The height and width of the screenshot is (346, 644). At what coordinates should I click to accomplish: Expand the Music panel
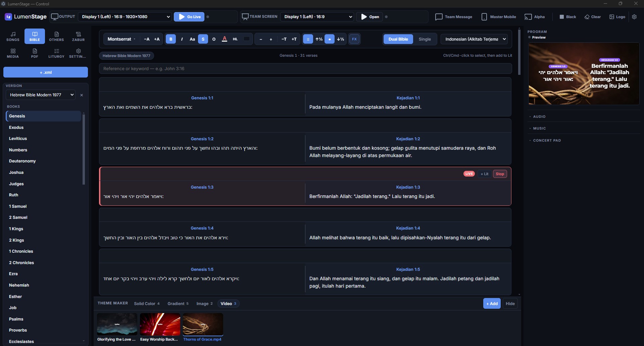539,128
